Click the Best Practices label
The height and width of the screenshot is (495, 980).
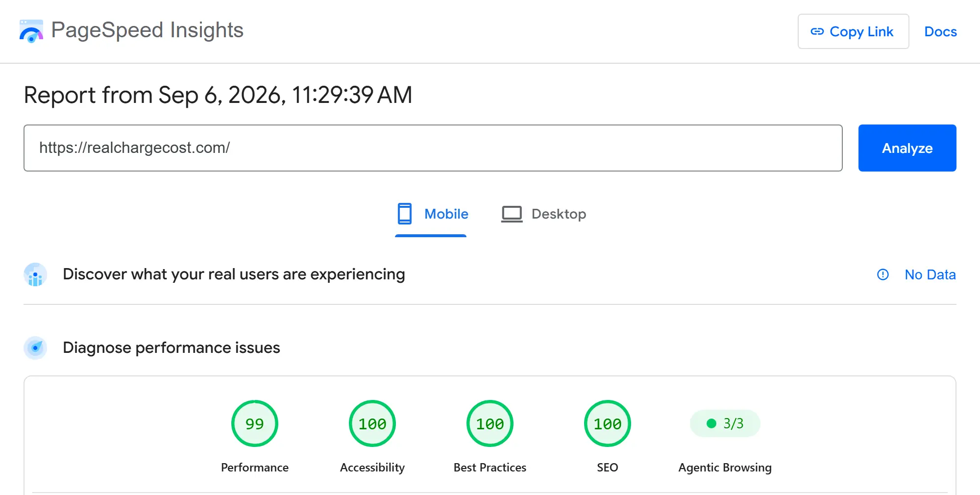point(490,468)
